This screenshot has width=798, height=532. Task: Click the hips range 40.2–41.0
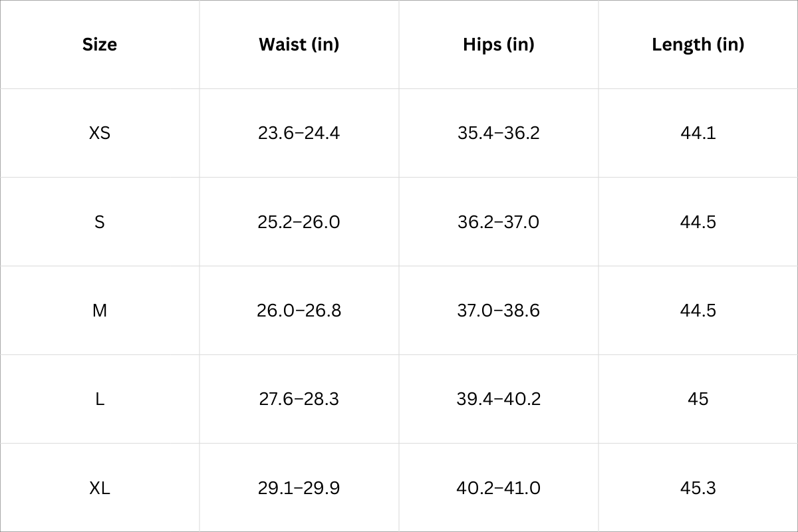(x=499, y=488)
